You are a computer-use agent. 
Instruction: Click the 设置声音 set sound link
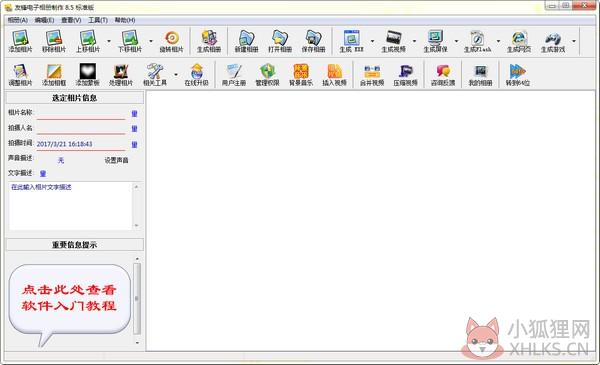[116, 160]
